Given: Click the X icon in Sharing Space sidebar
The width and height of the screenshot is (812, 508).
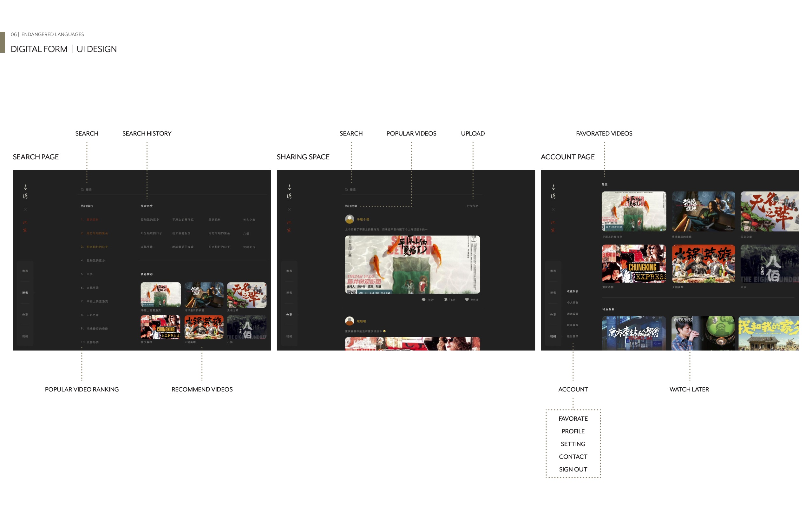Looking at the screenshot, I should [289, 209].
